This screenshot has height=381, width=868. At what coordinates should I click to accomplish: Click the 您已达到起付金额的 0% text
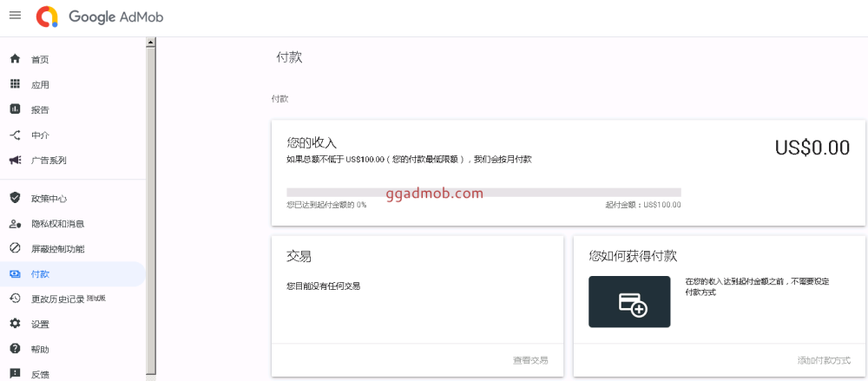326,204
